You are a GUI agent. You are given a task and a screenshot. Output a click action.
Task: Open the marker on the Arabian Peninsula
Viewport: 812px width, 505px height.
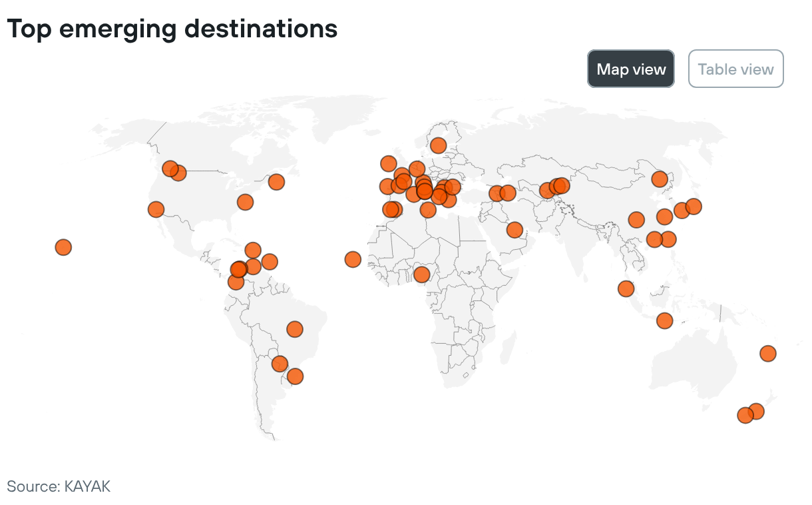click(x=514, y=230)
